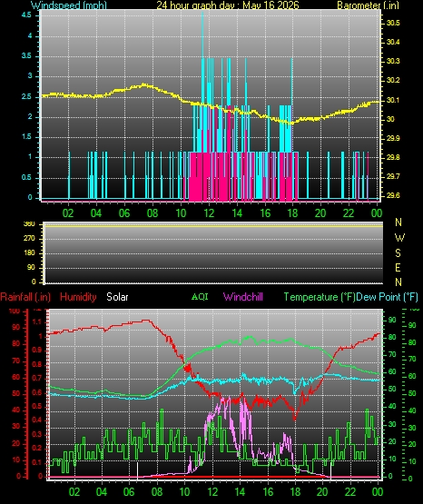Click hour 20 under the temperature graph
This screenshot has height=504, width=423.
pyautogui.click(x=322, y=492)
